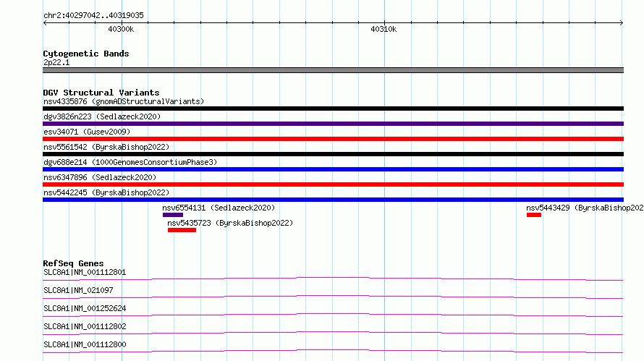Click the short red bar under nsv5435723

pyautogui.click(x=182, y=230)
